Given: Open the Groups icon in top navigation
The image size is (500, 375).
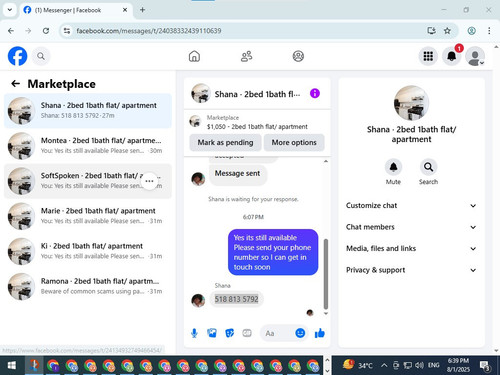Looking at the screenshot, I should pyautogui.click(x=298, y=56).
